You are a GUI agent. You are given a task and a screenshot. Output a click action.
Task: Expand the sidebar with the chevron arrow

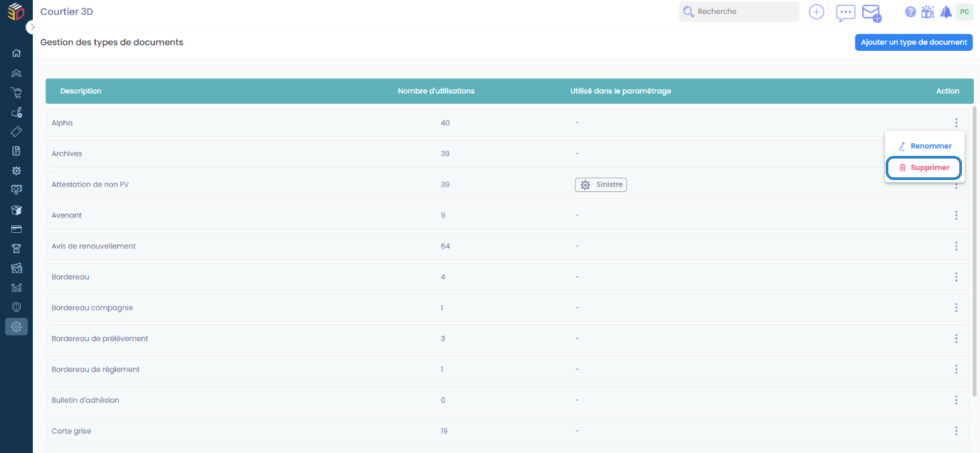33,27
